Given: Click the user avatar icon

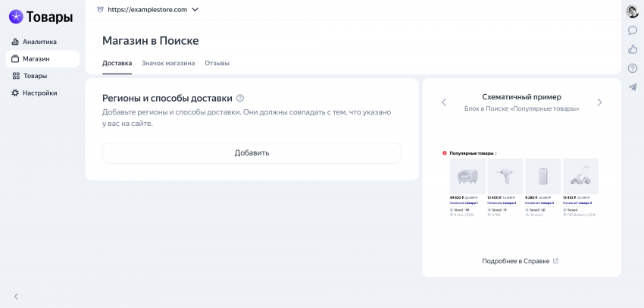Looking at the screenshot, I should (633, 11).
